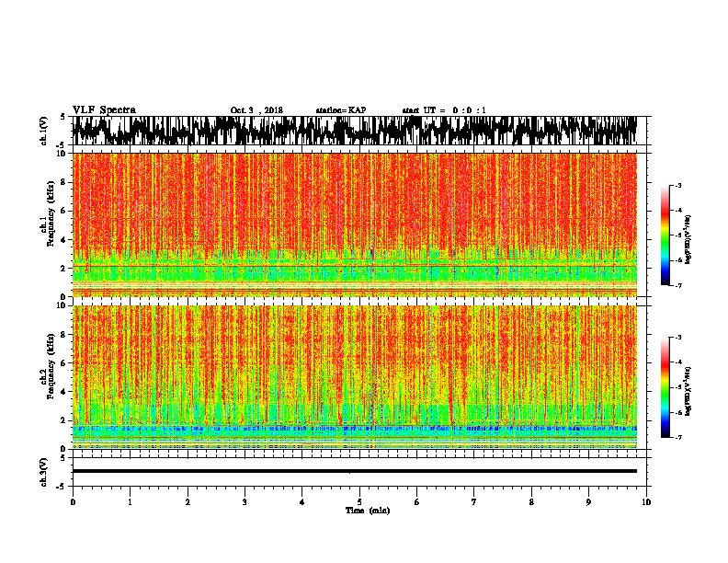The width and height of the screenshot is (728, 563).
Task: Click the "ch.1(V)" axis label
Action: 44,131
